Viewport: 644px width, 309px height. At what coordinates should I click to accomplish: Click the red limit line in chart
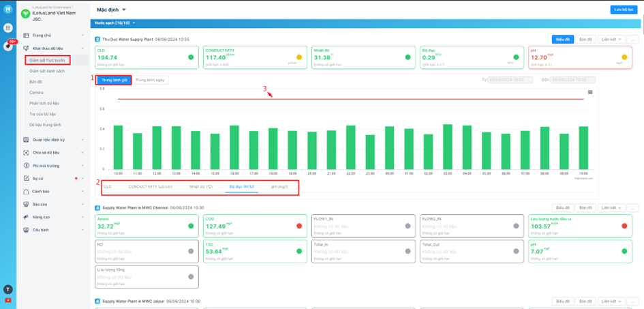[x=351, y=99]
